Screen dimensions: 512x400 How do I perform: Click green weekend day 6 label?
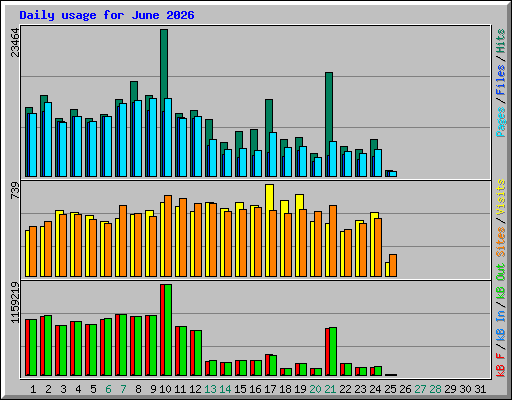(108, 389)
